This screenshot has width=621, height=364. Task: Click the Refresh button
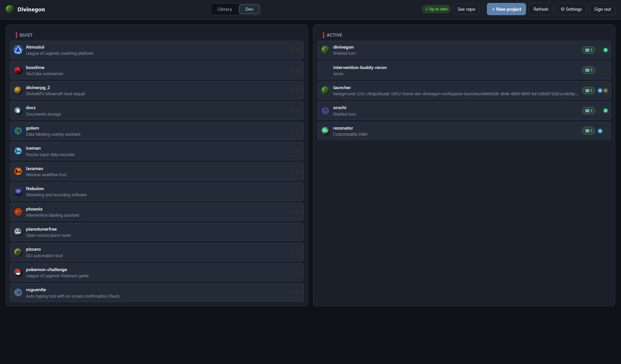point(541,9)
